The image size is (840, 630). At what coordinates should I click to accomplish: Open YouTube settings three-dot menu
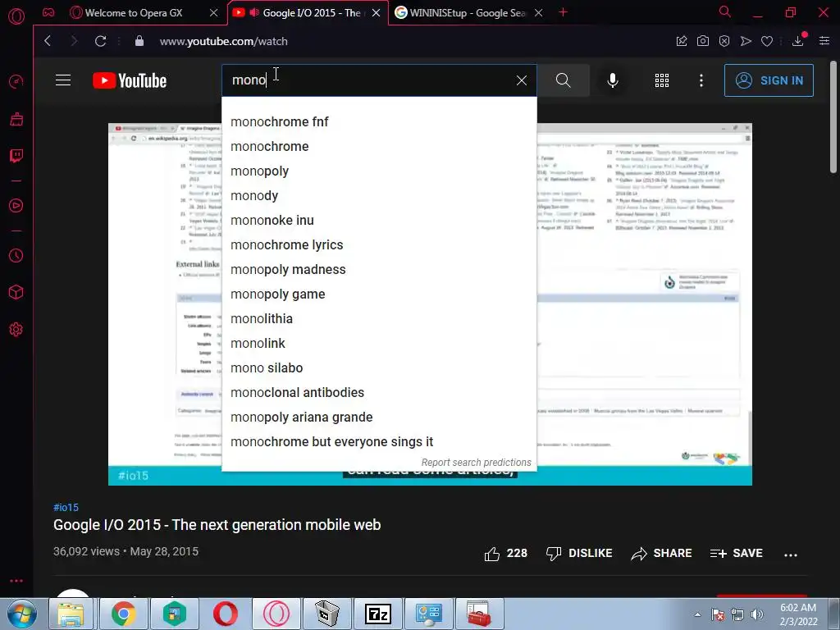click(701, 80)
